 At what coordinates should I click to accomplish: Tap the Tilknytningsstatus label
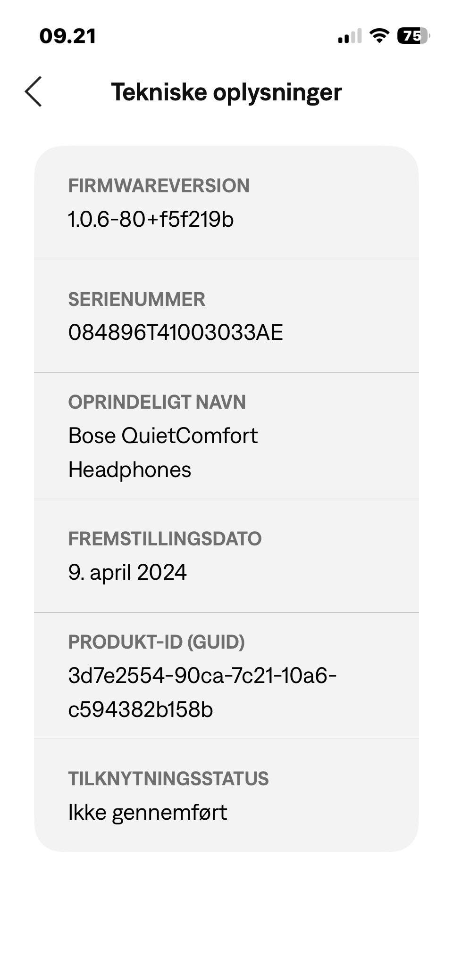click(x=168, y=779)
